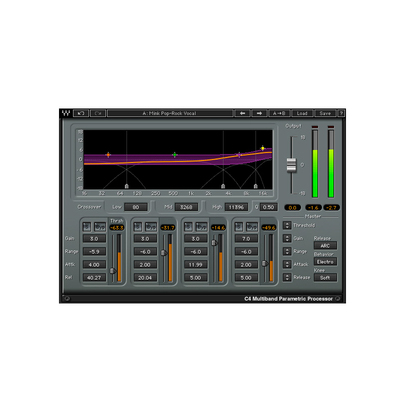Click band 1 threshold value -63.3
400x400 pixels.
pyautogui.click(x=117, y=228)
